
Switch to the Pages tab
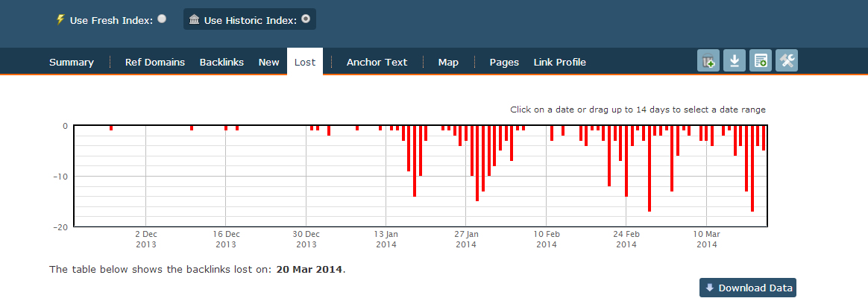click(x=504, y=63)
